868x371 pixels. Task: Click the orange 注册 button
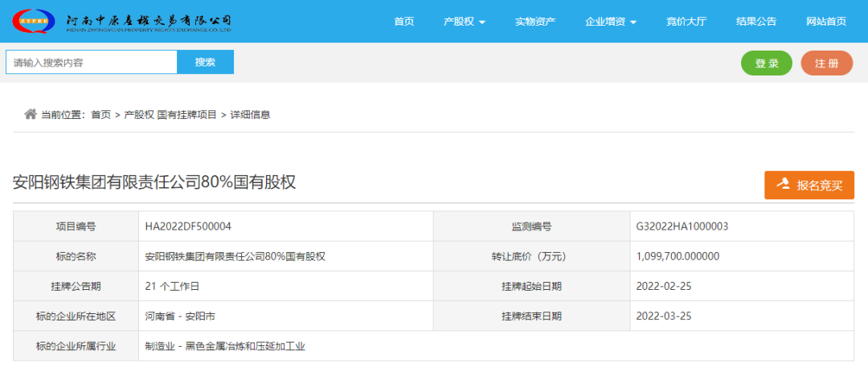point(826,63)
